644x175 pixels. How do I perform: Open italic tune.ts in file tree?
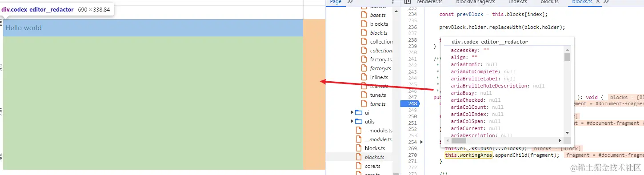point(378,104)
